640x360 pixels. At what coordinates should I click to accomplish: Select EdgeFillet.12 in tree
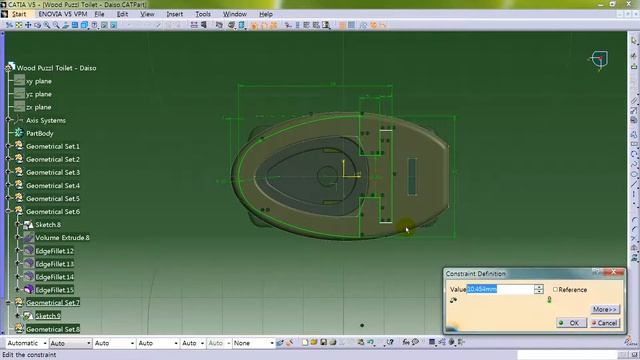pos(54,251)
